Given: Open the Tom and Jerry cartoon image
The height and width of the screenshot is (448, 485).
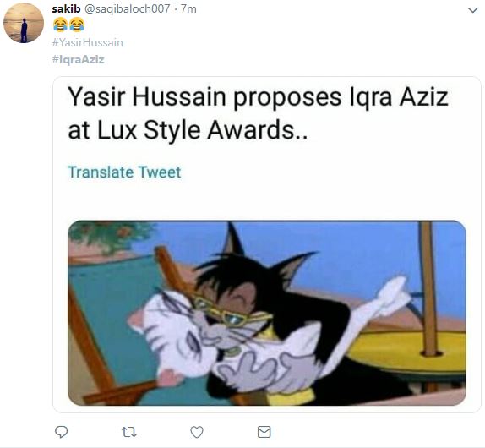Looking at the screenshot, I should 267,313.
